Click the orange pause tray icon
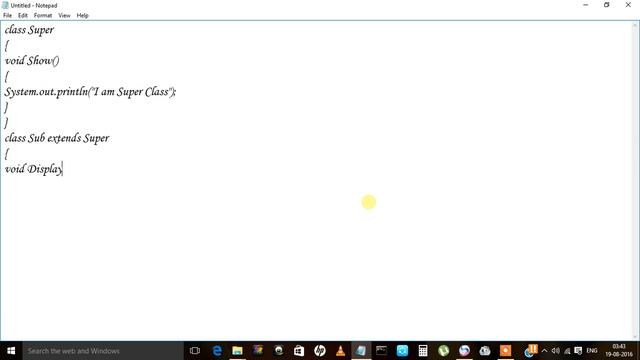Viewport: 640px width, 360px height. coord(531,350)
